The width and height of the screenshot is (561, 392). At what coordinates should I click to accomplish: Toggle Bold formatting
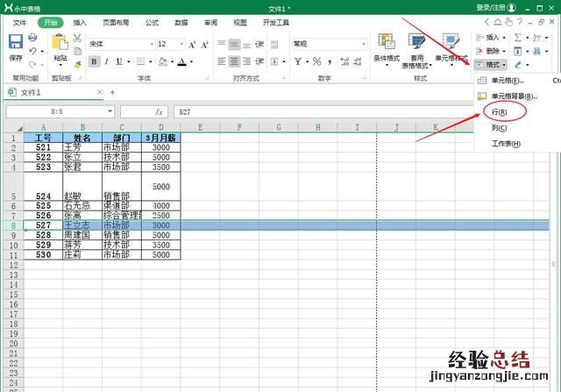pos(94,62)
